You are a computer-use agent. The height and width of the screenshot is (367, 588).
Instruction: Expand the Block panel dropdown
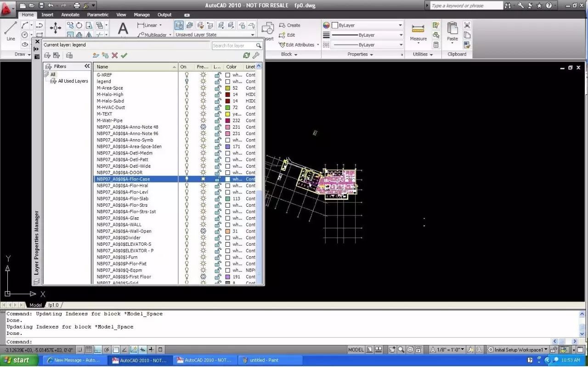289,54
